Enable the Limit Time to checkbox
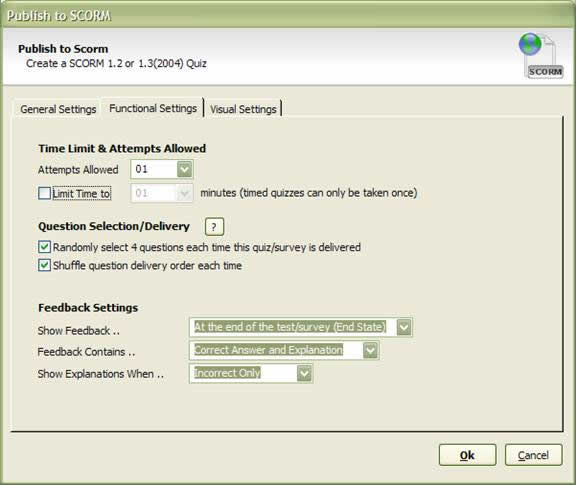Viewport: 576px width, 485px height. 44,193
